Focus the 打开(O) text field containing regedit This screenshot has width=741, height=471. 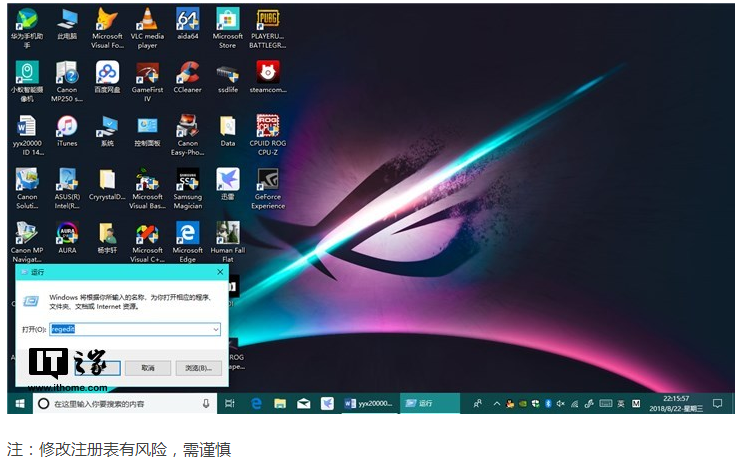[135, 329]
